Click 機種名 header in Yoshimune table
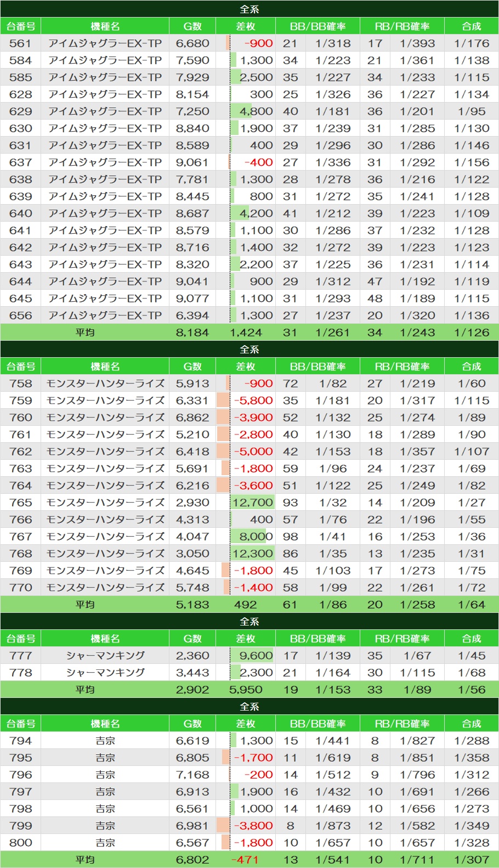 (105, 724)
